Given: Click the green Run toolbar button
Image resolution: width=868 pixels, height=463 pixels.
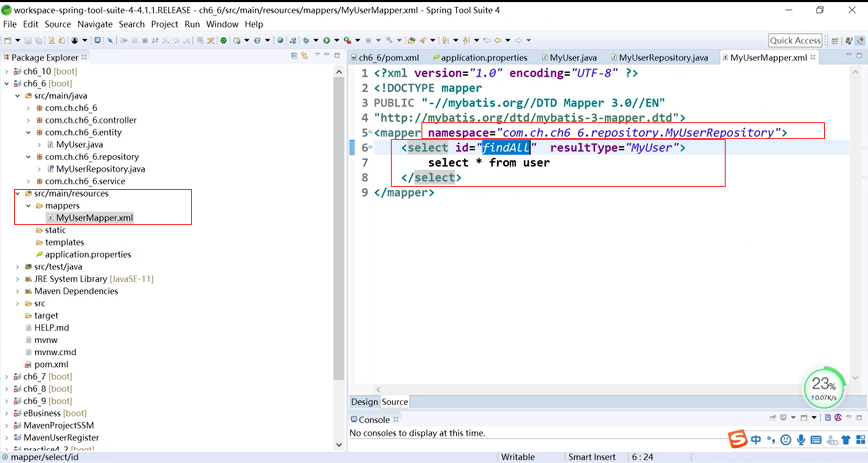Looking at the screenshot, I should tap(327, 41).
